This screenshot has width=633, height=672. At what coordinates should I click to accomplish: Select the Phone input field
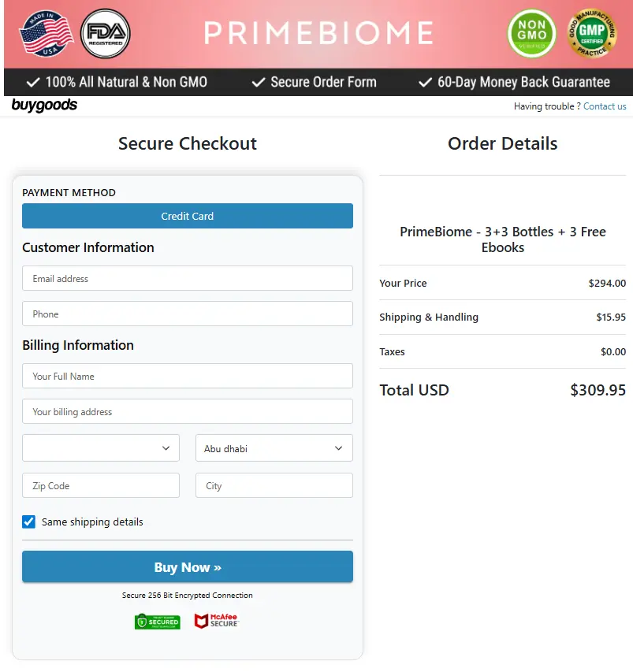point(187,314)
